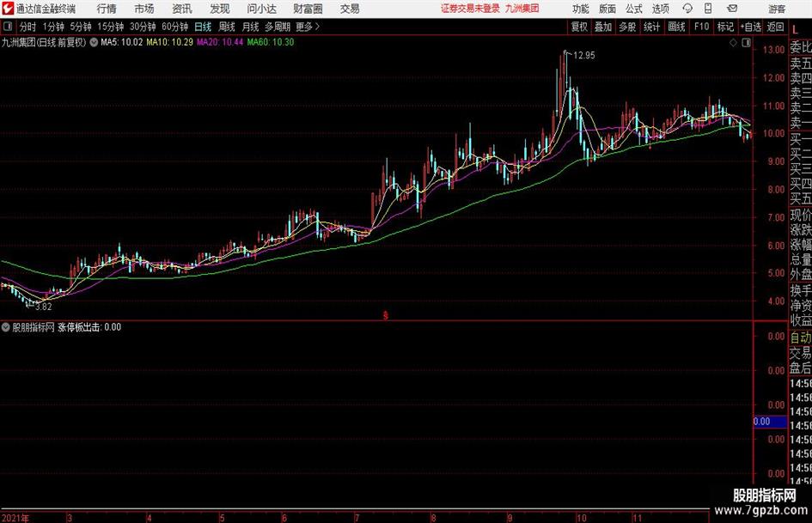Viewport: 812px width, 523px height.
Task: Open 交易 menu
Action: (350, 9)
